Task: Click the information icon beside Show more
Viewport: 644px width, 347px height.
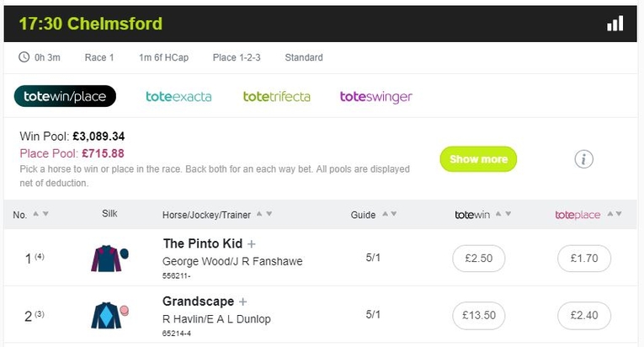Action: (x=584, y=159)
